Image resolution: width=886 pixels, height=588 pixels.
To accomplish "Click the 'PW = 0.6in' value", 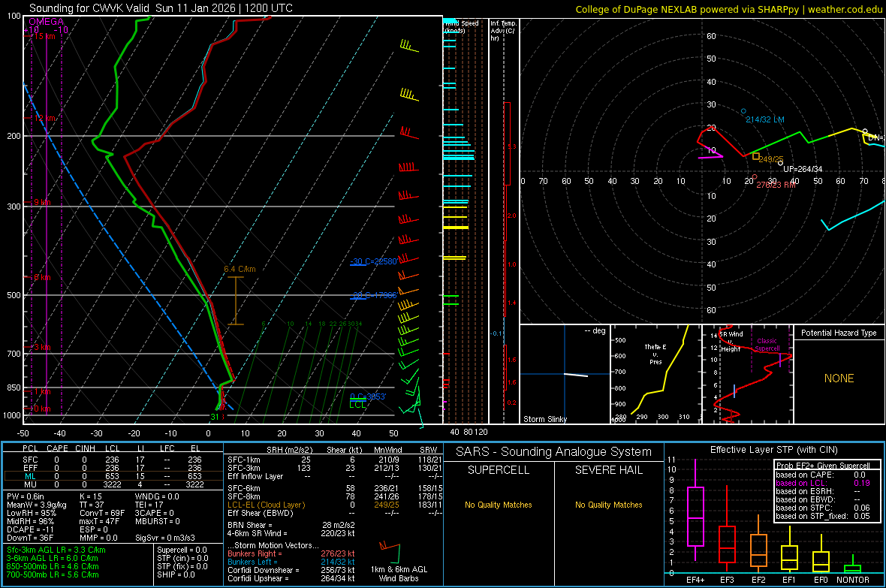I will tap(26, 496).
